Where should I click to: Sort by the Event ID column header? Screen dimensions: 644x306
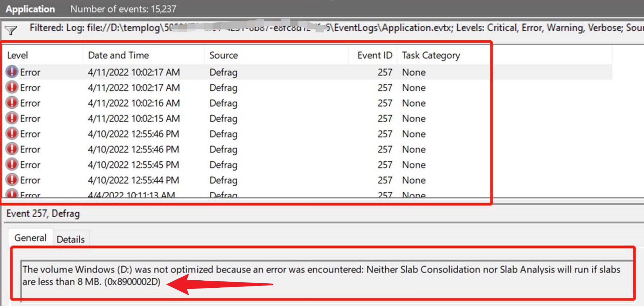(x=375, y=55)
